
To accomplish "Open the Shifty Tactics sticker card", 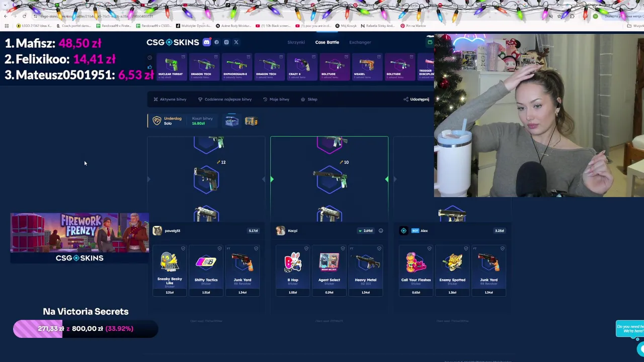I will pyautogui.click(x=206, y=270).
